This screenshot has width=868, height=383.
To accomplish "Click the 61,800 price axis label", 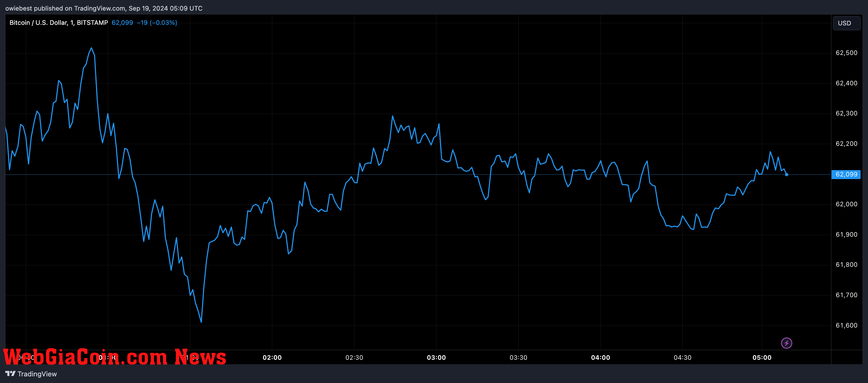I will coord(846,265).
